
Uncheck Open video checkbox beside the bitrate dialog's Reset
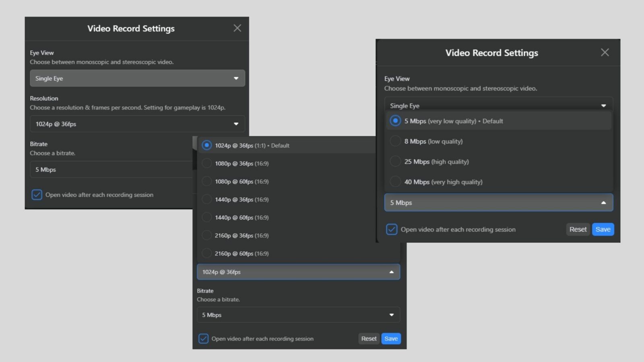point(392,229)
